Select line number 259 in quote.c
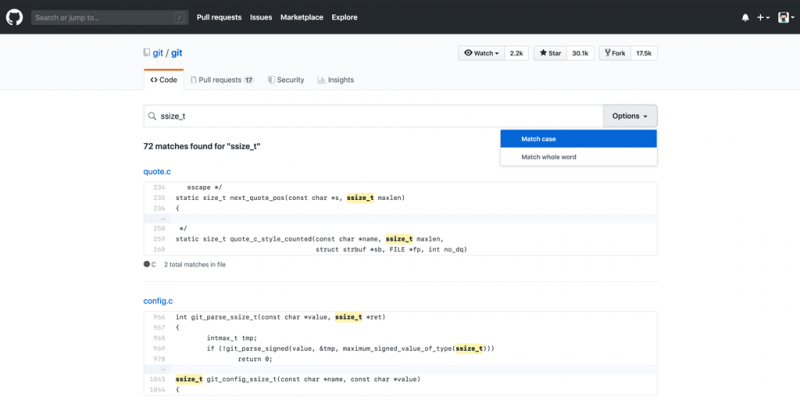 tap(159, 239)
